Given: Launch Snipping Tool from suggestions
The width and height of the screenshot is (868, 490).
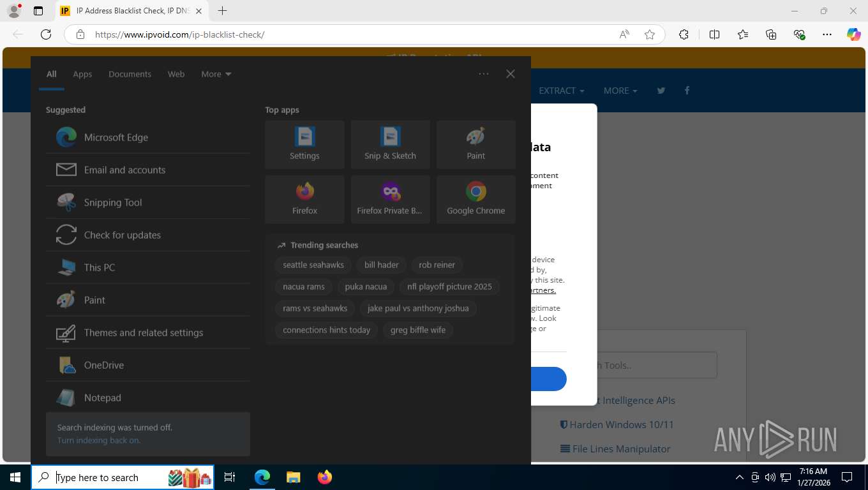Looking at the screenshot, I should (x=148, y=202).
